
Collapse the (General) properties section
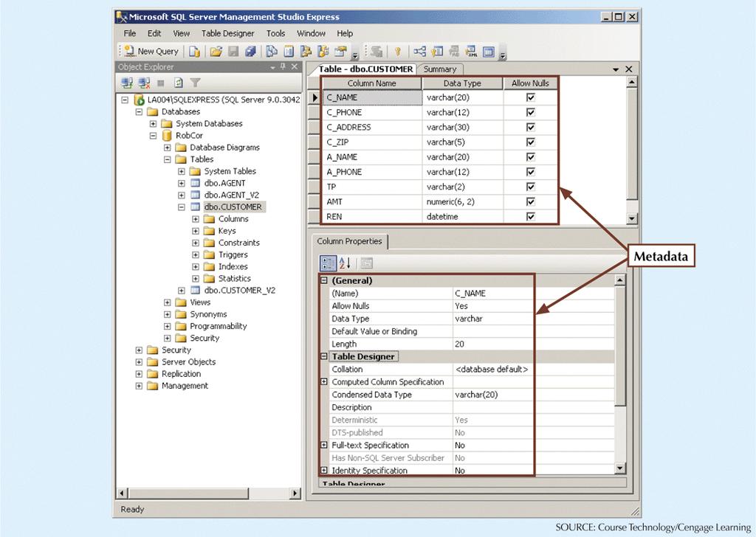point(324,280)
